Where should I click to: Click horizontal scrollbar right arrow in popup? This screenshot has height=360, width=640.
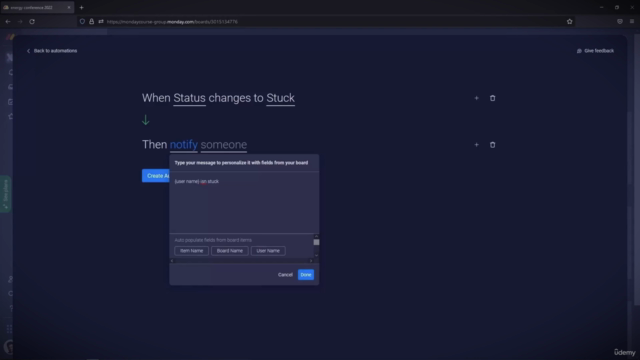point(311,260)
